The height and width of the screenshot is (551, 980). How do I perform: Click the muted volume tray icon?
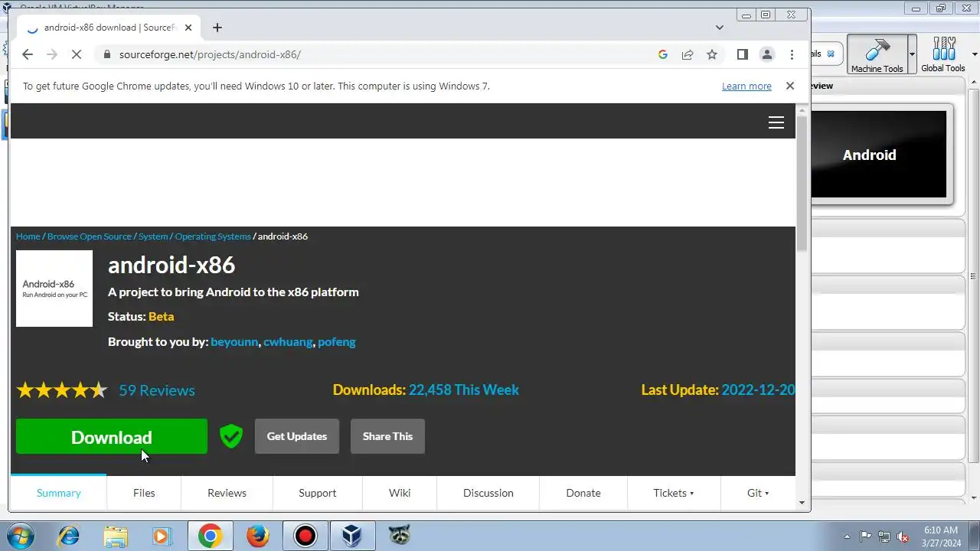tap(903, 536)
